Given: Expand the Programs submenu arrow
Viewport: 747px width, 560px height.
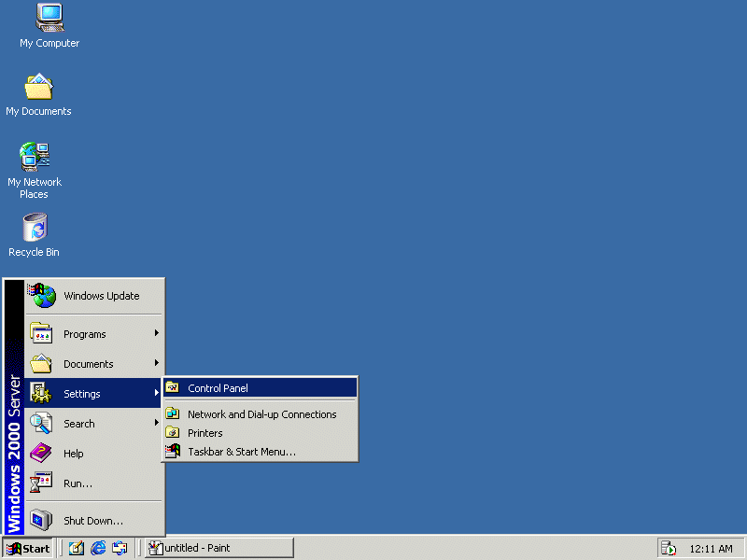Looking at the screenshot, I should [x=156, y=333].
